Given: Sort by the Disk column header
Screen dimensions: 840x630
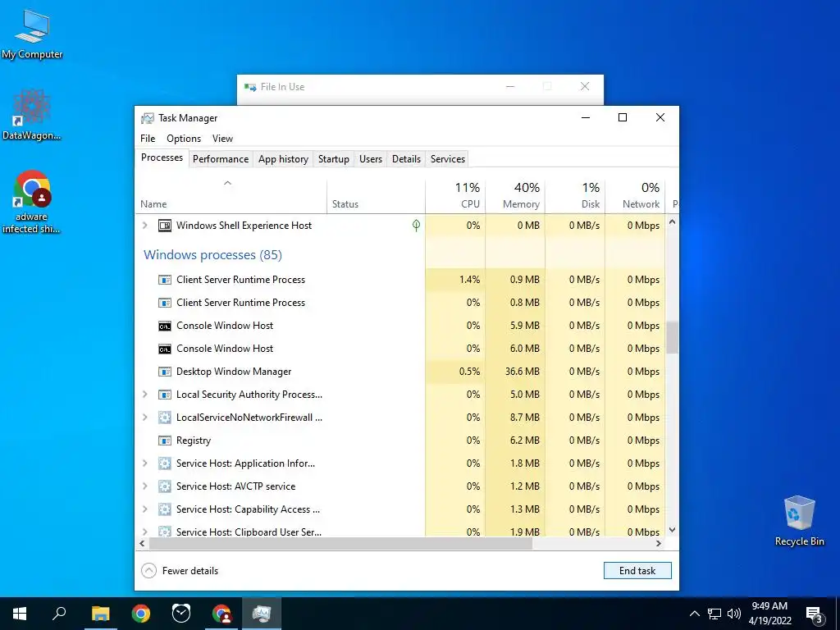Looking at the screenshot, I should click(x=575, y=197).
